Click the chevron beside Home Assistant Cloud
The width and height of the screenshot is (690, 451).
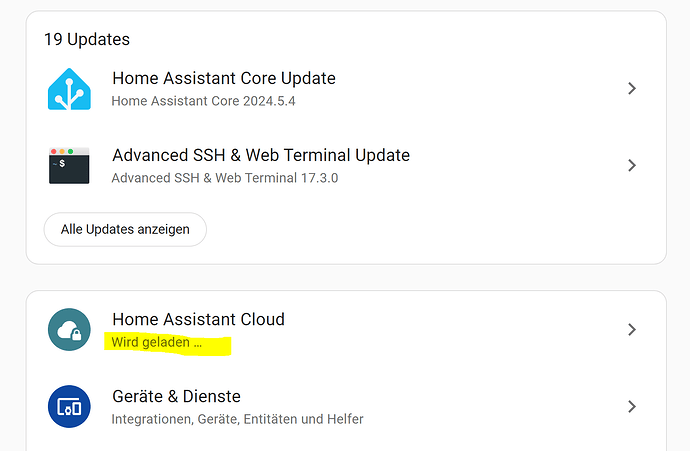(631, 329)
